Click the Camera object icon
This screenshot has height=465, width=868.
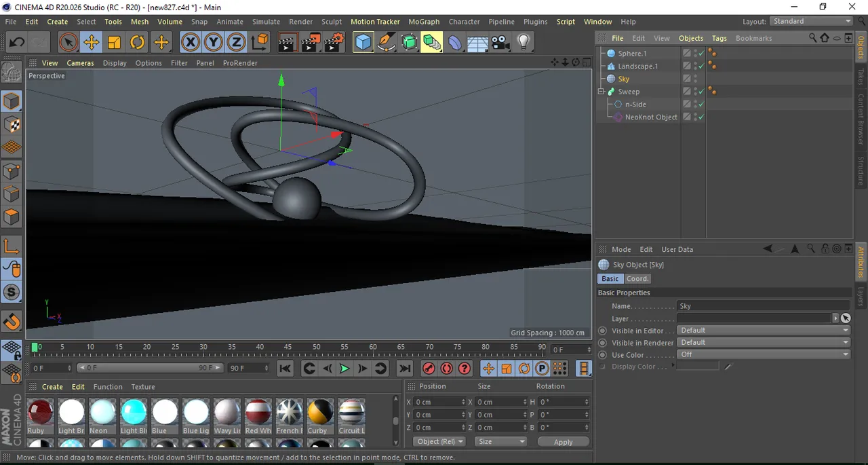pyautogui.click(x=500, y=43)
